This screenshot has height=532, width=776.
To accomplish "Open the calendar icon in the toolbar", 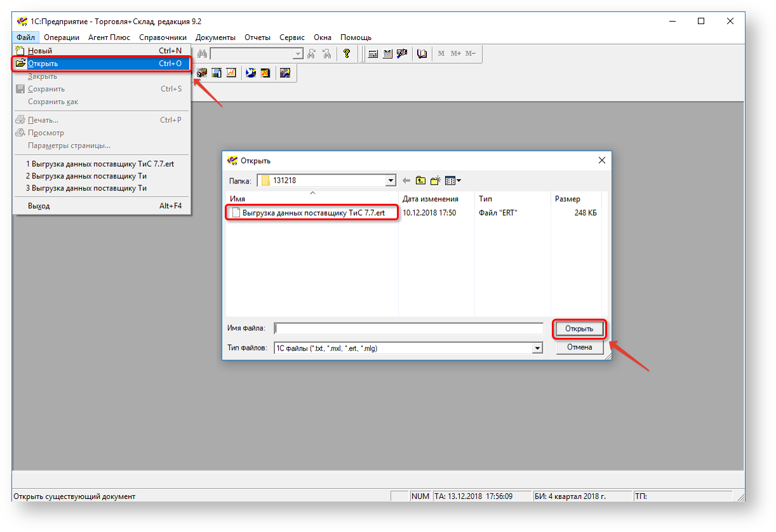I will point(387,54).
